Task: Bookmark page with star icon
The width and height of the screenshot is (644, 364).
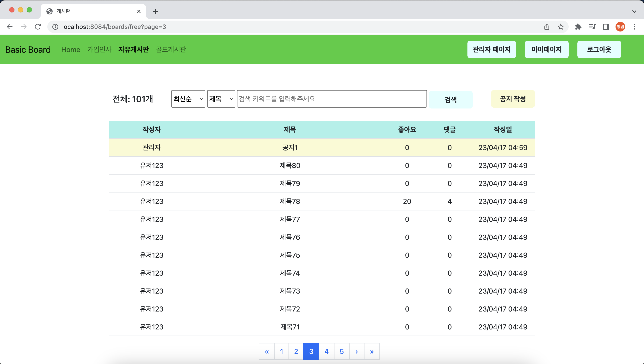Action: coord(561,27)
